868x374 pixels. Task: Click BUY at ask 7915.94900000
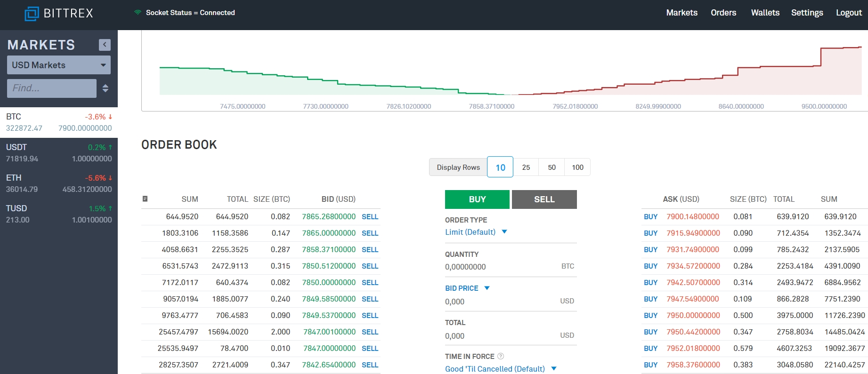pyautogui.click(x=650, y=233)
